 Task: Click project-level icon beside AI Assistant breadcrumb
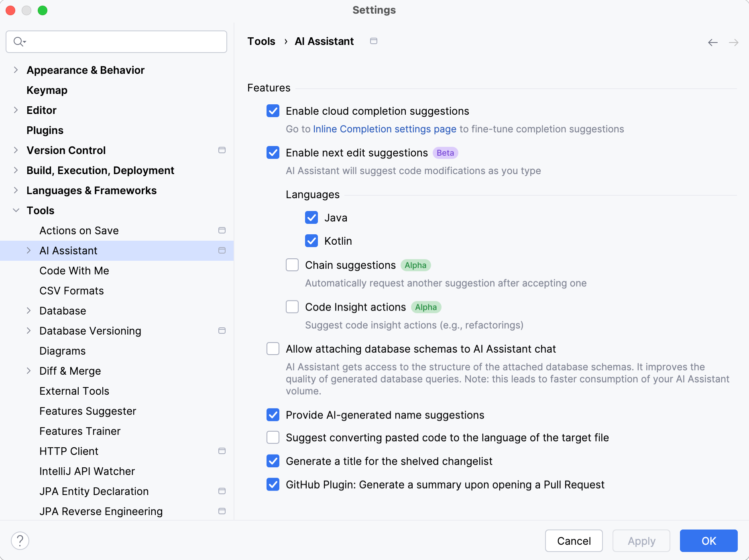coord(374,41)
